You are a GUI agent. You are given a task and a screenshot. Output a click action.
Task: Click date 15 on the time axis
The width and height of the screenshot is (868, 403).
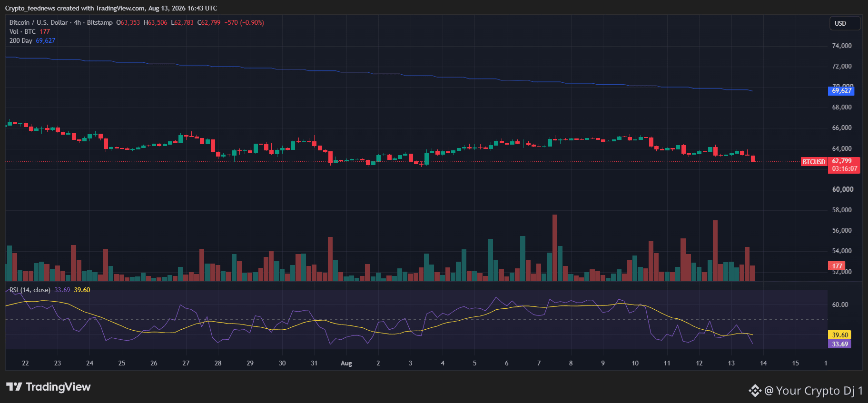(796, 363)
